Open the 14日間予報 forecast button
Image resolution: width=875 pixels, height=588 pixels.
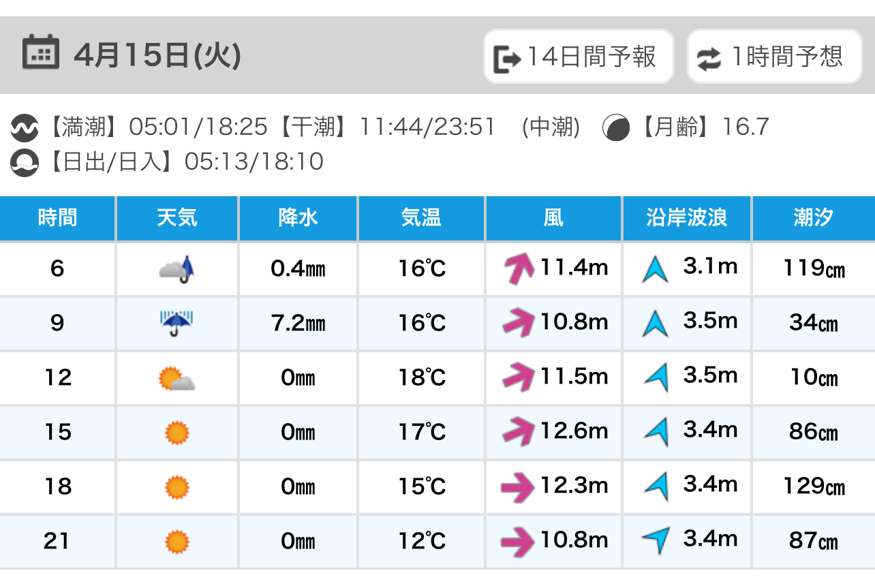coord(579,57)
